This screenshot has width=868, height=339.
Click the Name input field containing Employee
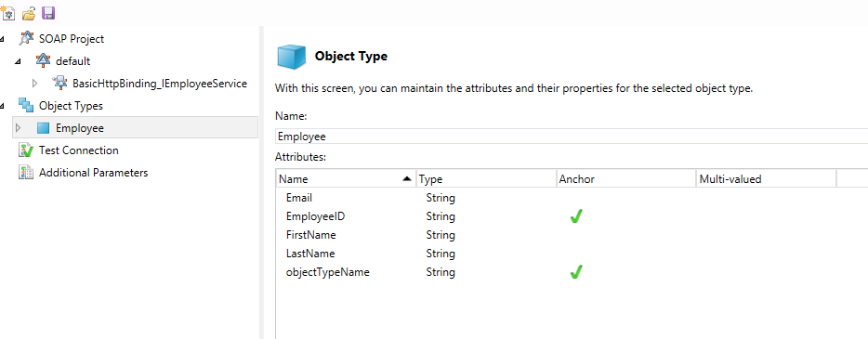tap(572, 136)
